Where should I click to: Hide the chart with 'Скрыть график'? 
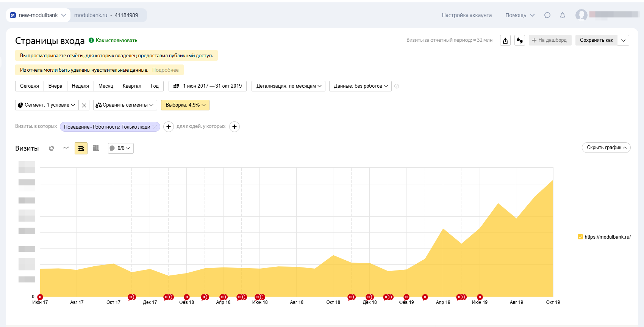(x=606, y=148)
